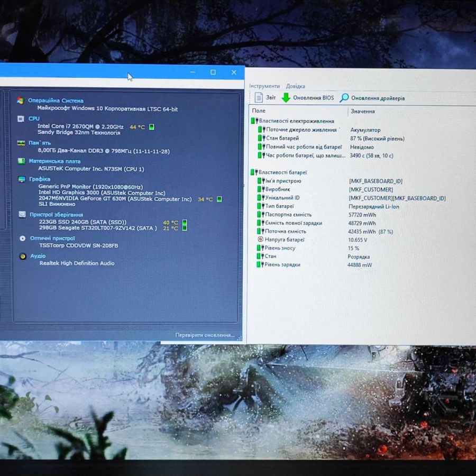The height and width of the screenshot is (476, 476).
Task: Click the Звіт toolbar button
Action: [x=266, y=97]
